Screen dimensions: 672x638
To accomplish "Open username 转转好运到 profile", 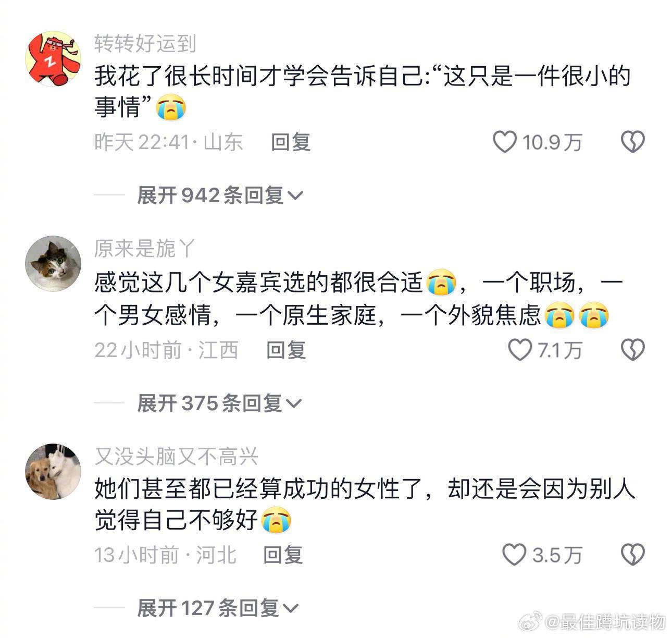I will [145, 44].
